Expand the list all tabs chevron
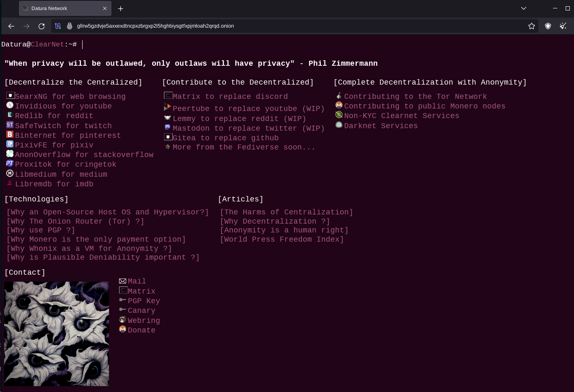This screenshot has height=392, width=574. pyautogui.click(x=524, y=8)
